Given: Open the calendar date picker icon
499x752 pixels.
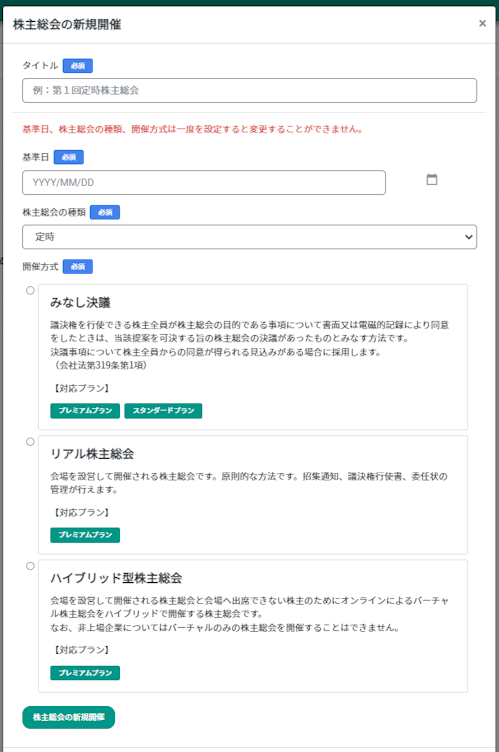Looking at the screenshot, I should pyautogui.click(x=432, y=179).
